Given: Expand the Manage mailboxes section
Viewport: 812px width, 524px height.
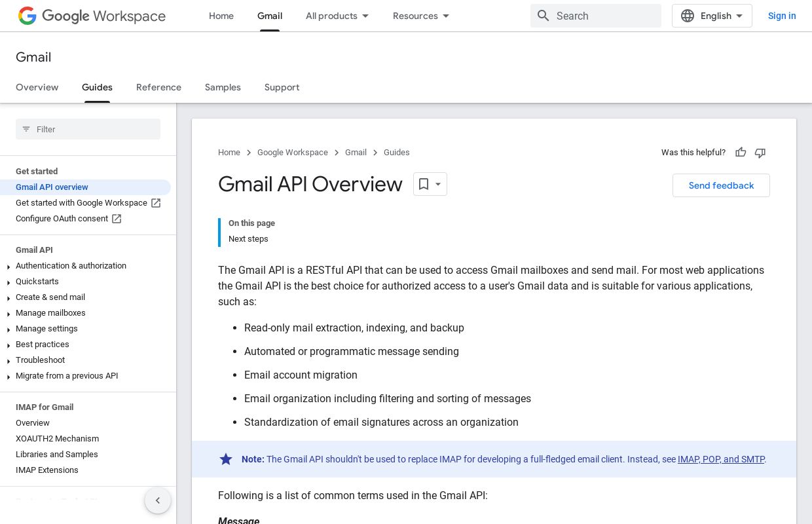Looking at the screenshot, I should tap(9, 314).
